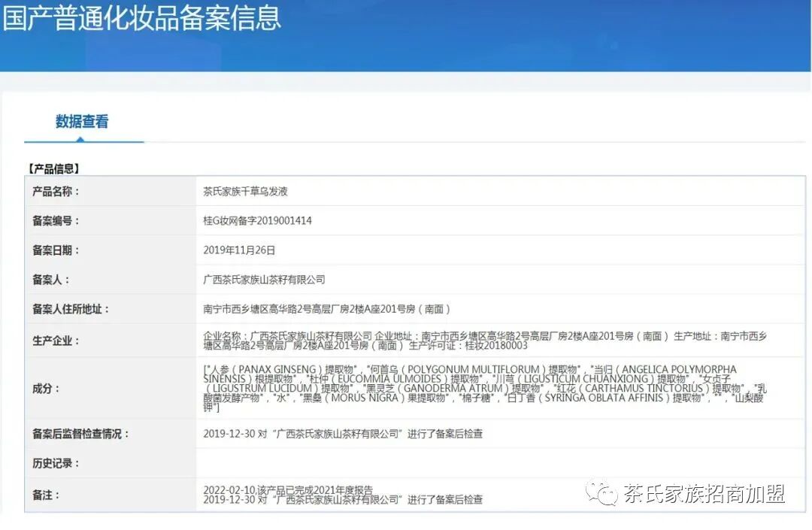The width and height of the screenshot is (812, 530).
Task: Click the 备注 label
Action: click(46, 495)
